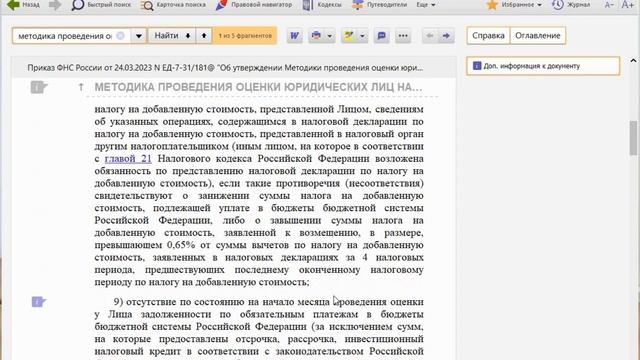Follow the 'главой 21' hyperlink
Screen dimensions: 640x360
(128, 159)
